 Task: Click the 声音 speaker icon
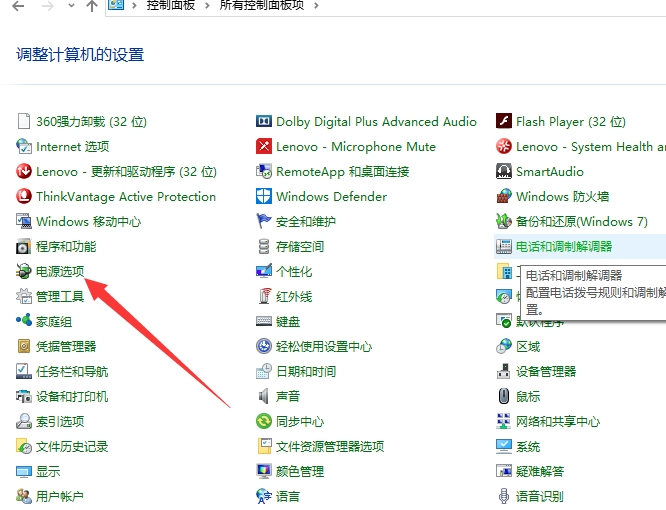[x=264, y=396]
